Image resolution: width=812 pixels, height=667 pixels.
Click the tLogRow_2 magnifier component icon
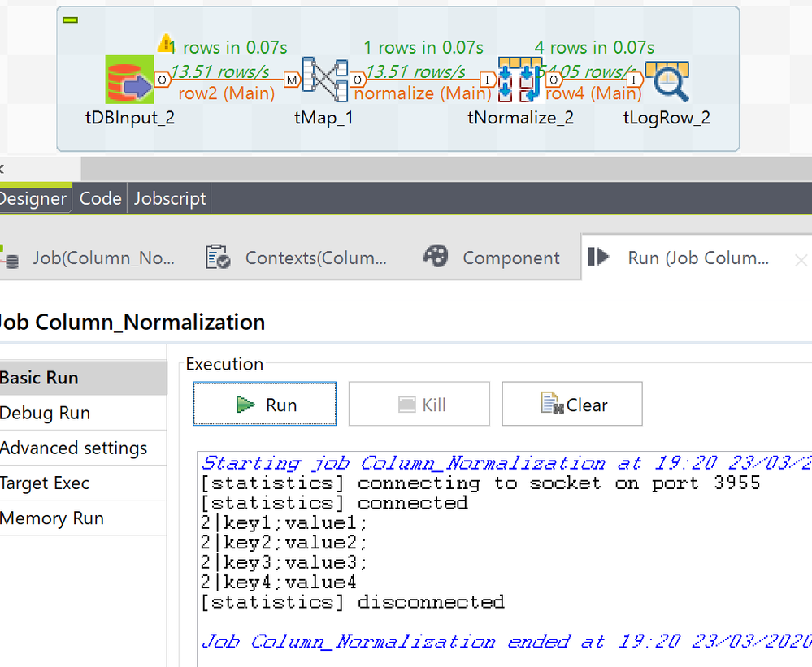[x=667, y=80]
